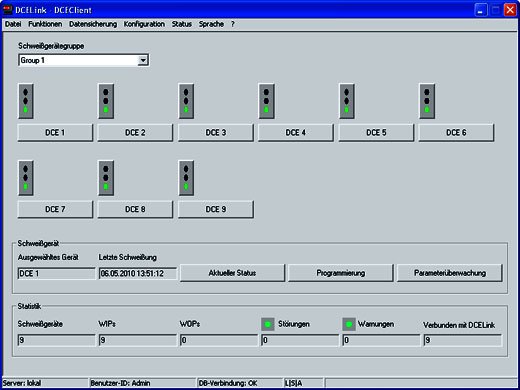Select the DCE 7 device button
The height and width of the screenshot is (390, 520).
[55, 209]
